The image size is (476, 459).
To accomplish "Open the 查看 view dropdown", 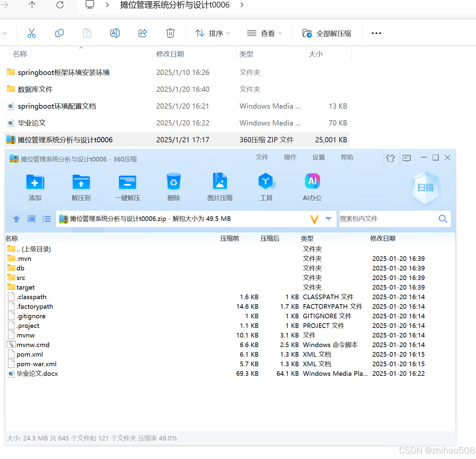I will coord(265,33).
